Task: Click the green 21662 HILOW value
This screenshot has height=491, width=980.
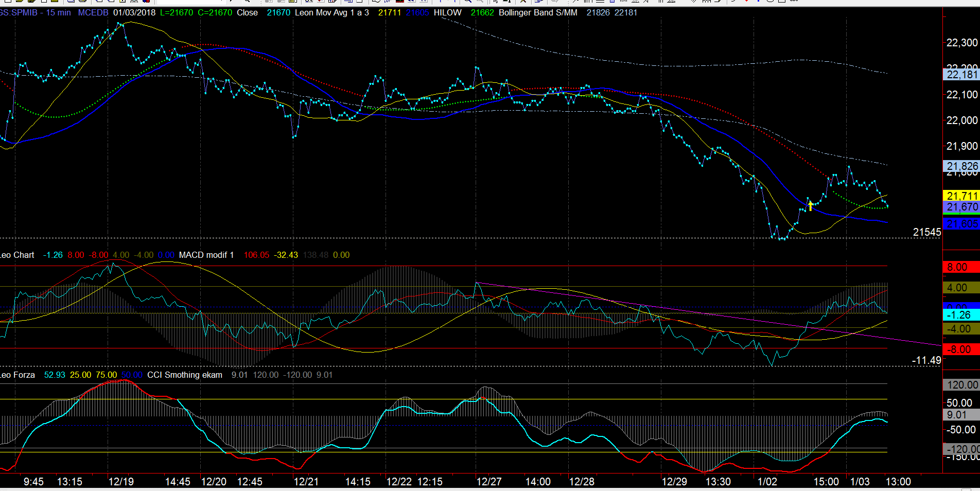Action: pos(482,12)
